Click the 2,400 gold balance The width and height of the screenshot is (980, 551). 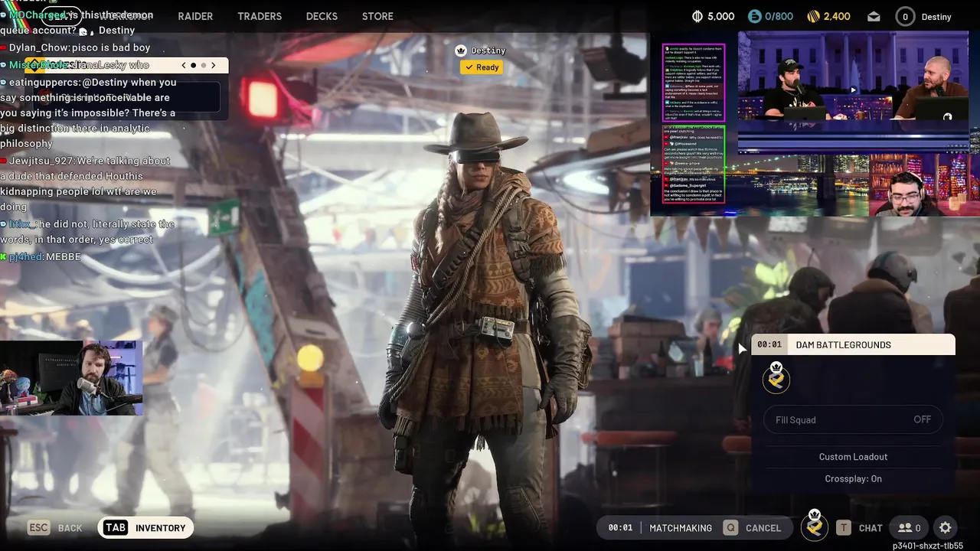pos(837,16)
